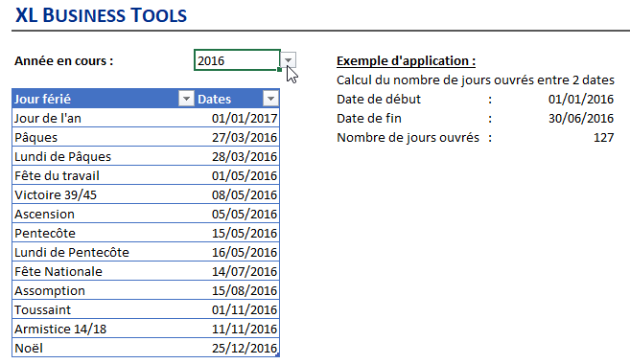Open the year dropdown arrow next to 2016
630x364 pixels.
click(288, 60)
